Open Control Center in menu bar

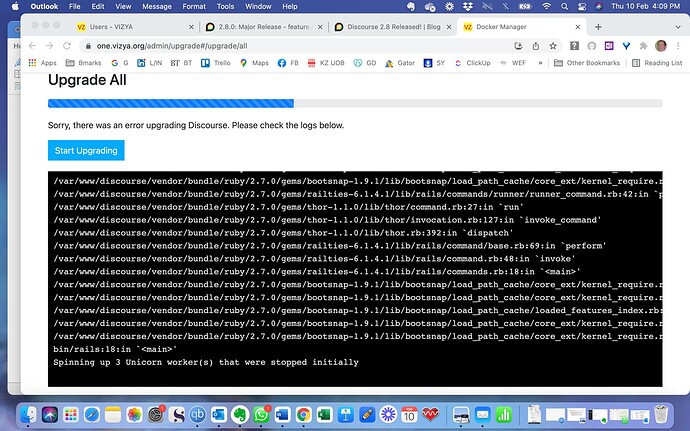point(581,6)
